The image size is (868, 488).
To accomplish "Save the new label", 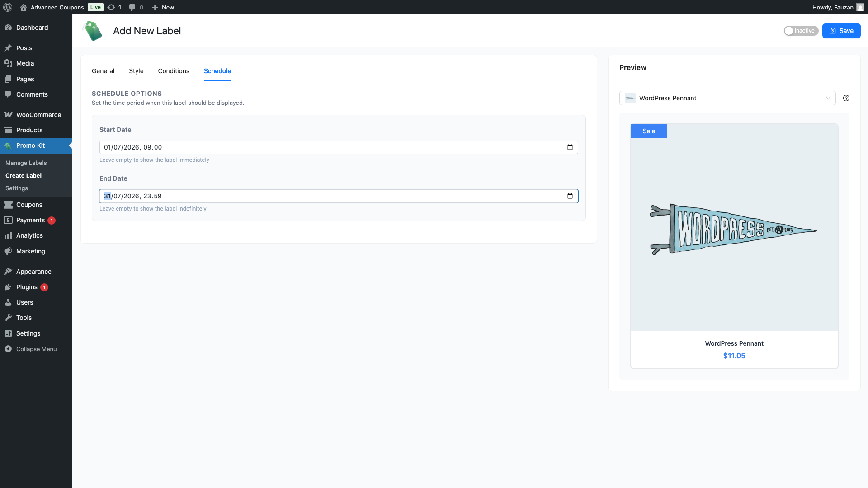I will (841, 31).
